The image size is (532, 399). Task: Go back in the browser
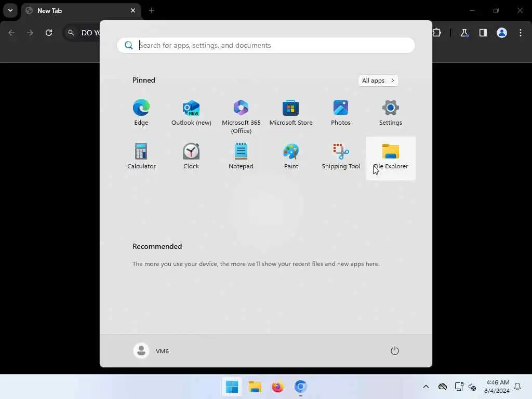(11, 33)
